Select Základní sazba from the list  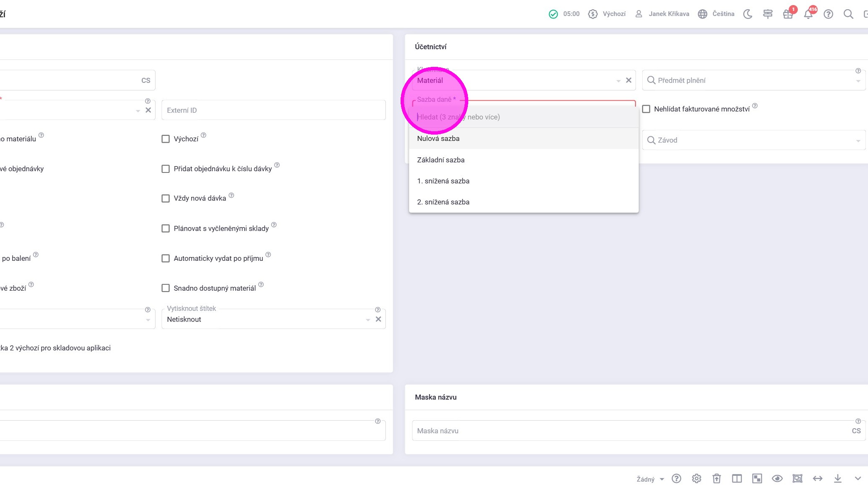[441, 160]
